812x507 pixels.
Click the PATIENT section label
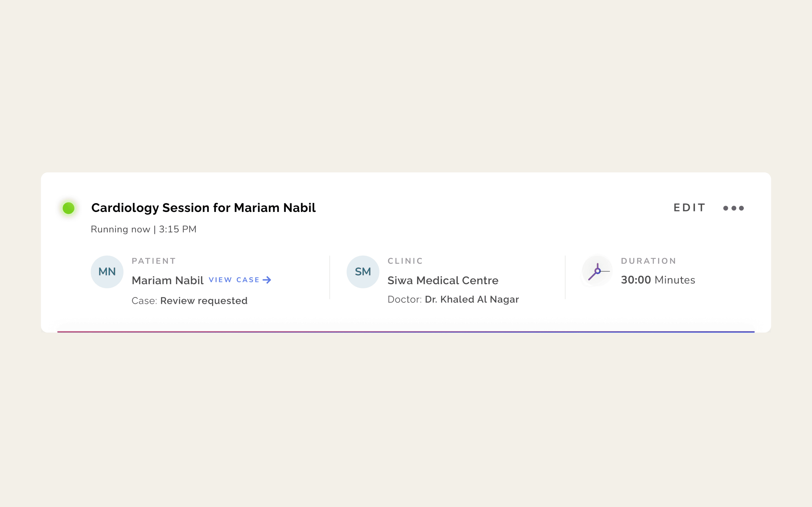click(154, 261)
